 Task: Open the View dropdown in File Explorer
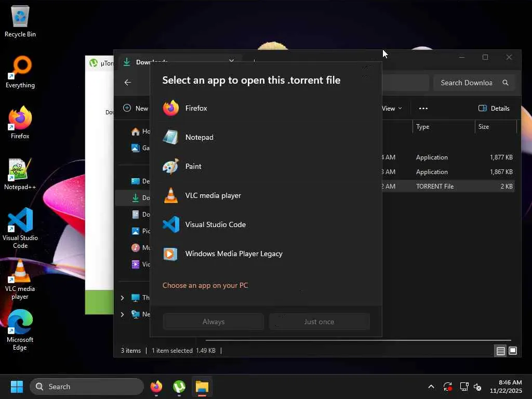click(392, 108)
